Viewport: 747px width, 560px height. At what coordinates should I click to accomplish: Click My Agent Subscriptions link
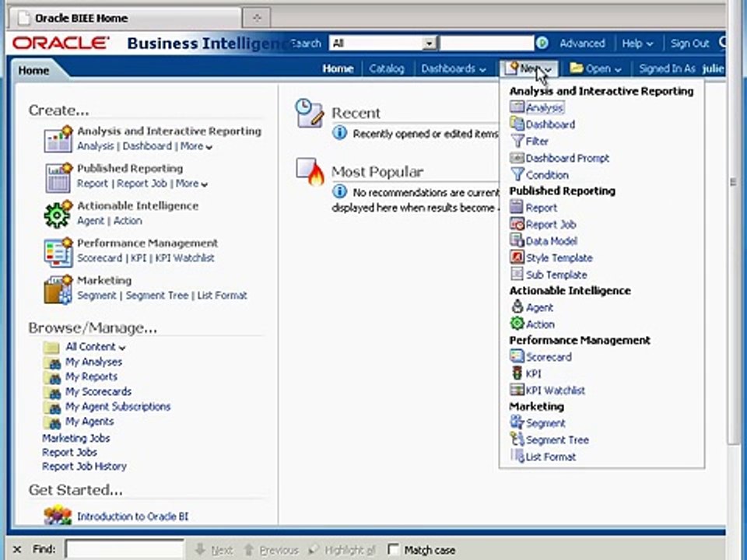click(x=117, y=407)
